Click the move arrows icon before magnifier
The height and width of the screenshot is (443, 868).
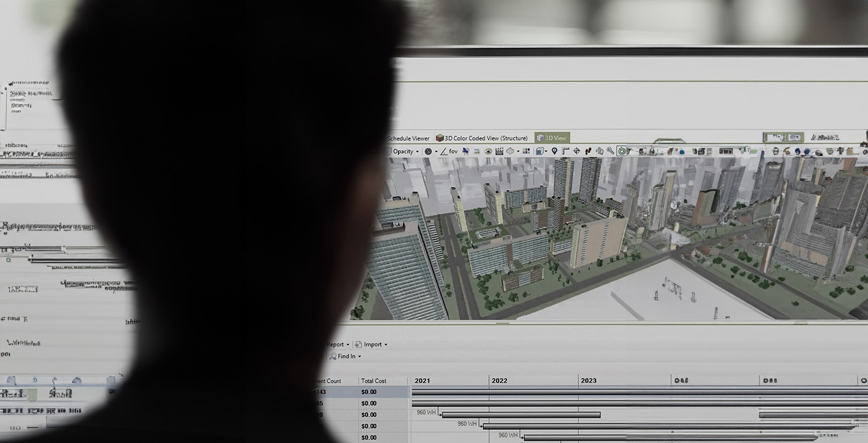click(599, 151)
